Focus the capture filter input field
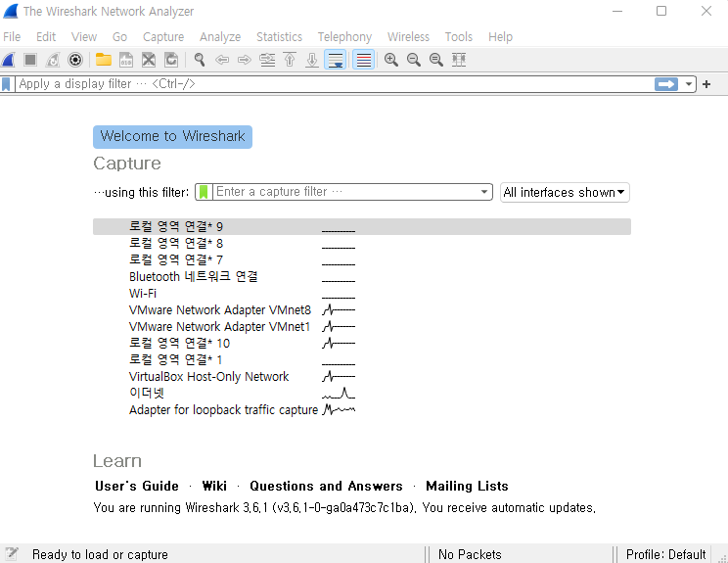 tap(344, 192)
